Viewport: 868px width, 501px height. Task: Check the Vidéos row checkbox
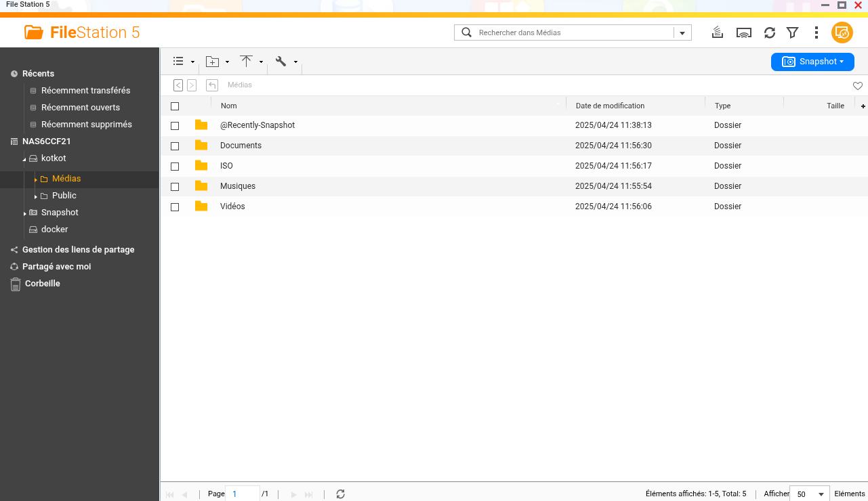tap(175, 207)
